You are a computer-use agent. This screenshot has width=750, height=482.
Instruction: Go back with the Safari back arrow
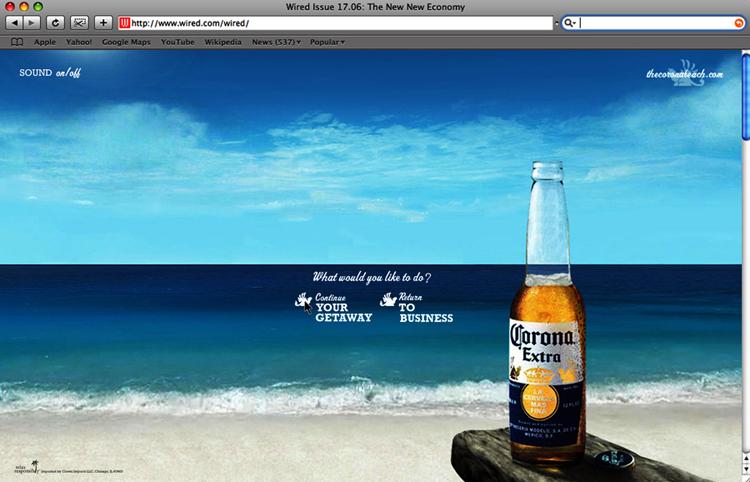point(14,22)
